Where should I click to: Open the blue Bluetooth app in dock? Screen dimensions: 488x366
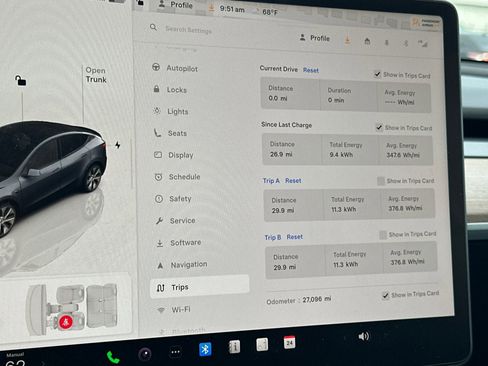pyautogui.click(x=205, y=349)
